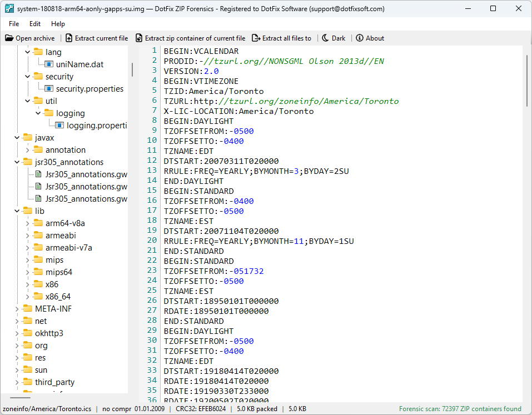Click the lang folder icon
The width and height of the screenshot is (532, 415).
coord(38,52)
